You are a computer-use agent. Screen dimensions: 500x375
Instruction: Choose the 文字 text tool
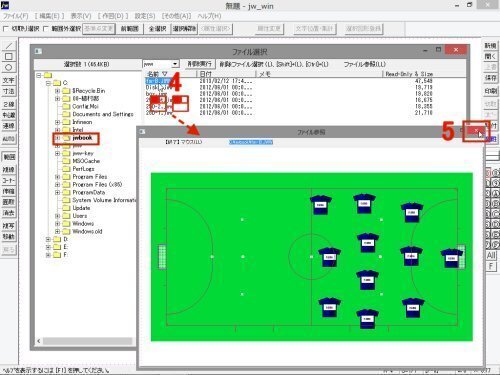point(9,80)
